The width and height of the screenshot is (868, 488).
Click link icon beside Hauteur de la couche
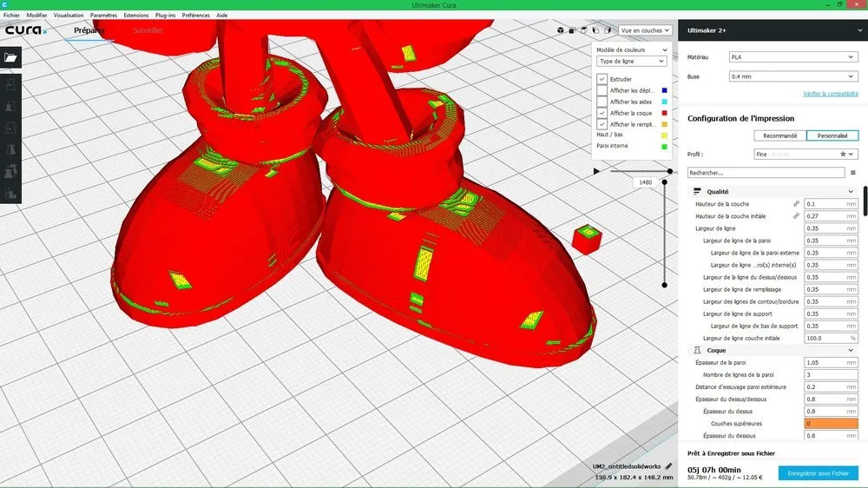pyautogui.click(x=796, y=204)
